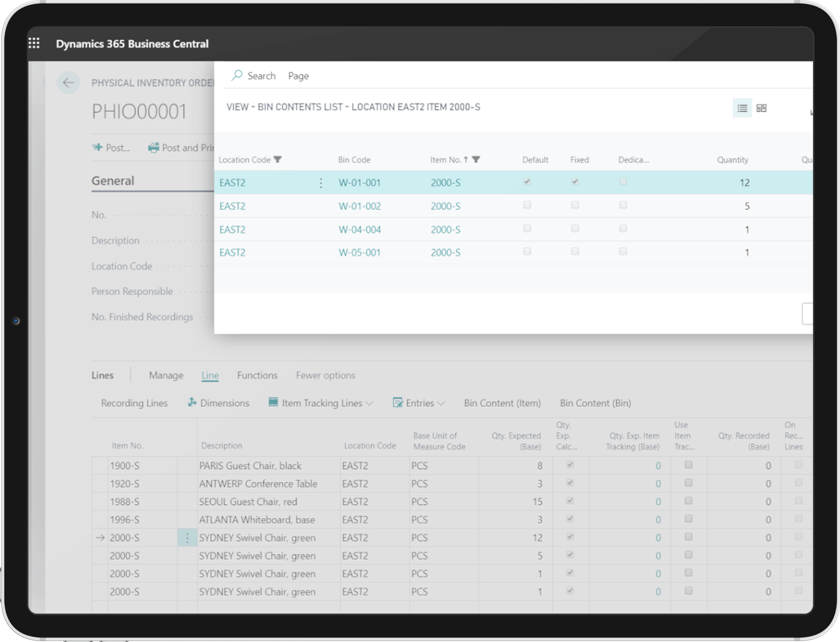Expand the Entries dropdown
The width and height of the screenshot is (840, 642).
tap(441, 403)
